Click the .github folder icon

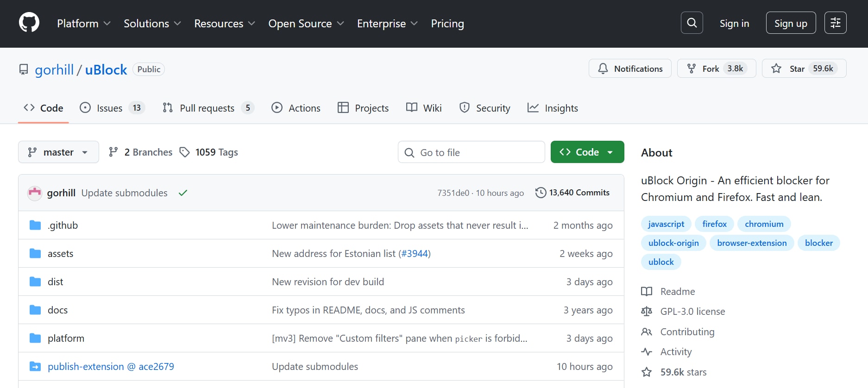[35, 225]
